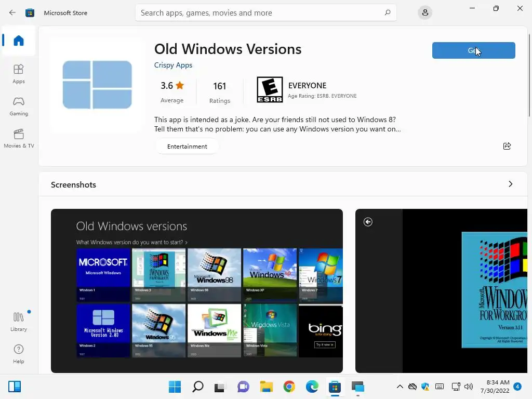Click the Old Windows Versions title
Image resolution: width=532 pixels, height=399 pixels.
click(228, 49)
